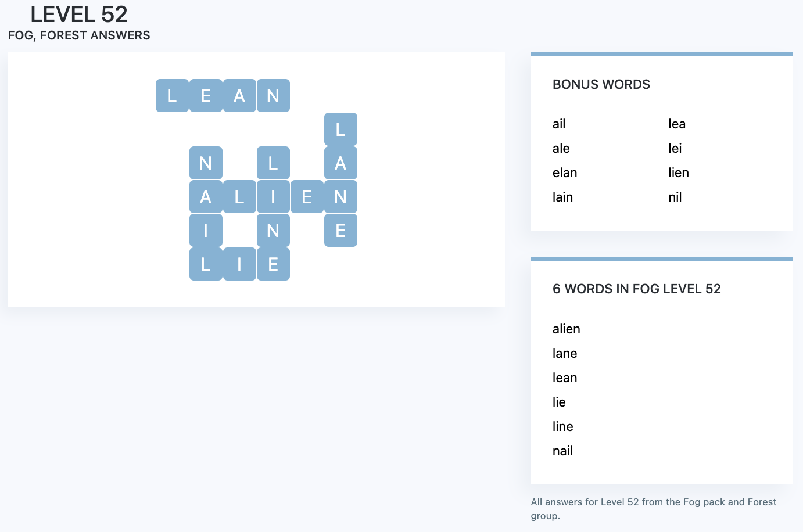Click the bonus word ail
803x532 pixels.
click(559, 124)
